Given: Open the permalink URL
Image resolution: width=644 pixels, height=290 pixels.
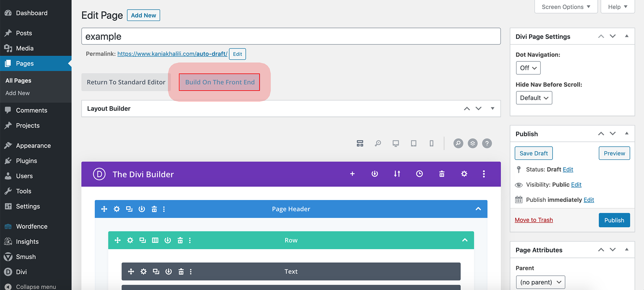Looking at the screenshot, I should [x=172, y=54].
